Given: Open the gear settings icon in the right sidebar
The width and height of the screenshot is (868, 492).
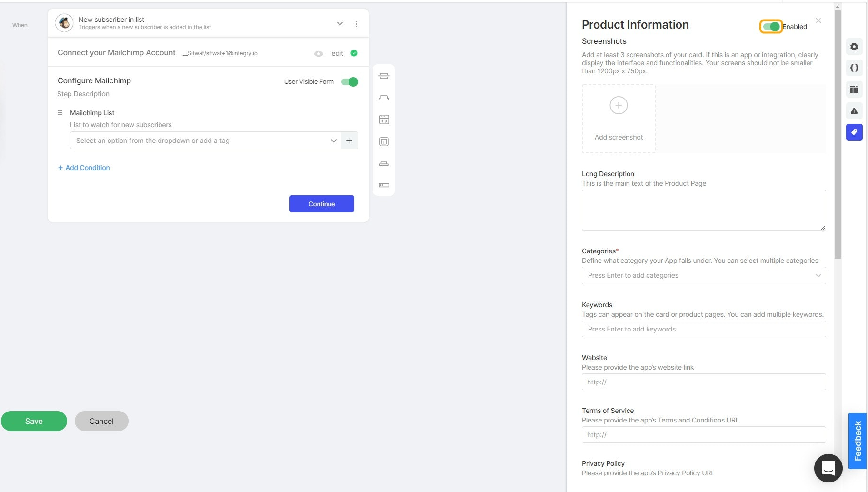Looking at the screenshot, I should point(854,47).
